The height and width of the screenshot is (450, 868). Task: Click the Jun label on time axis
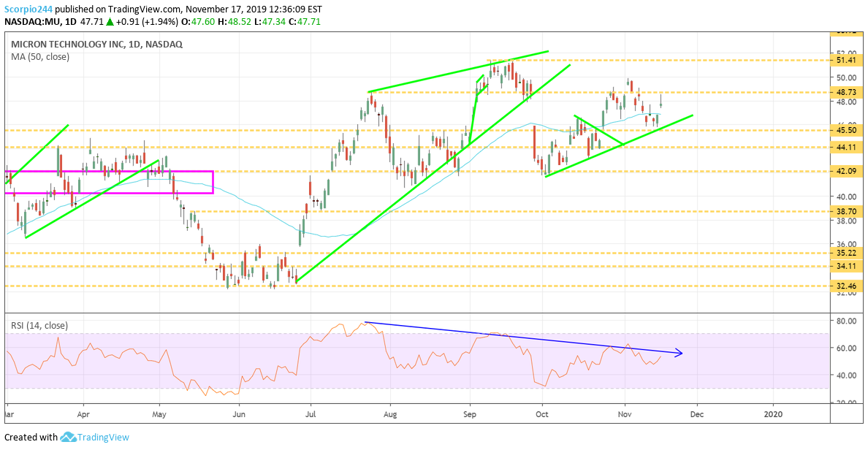(x=239, y=414)
